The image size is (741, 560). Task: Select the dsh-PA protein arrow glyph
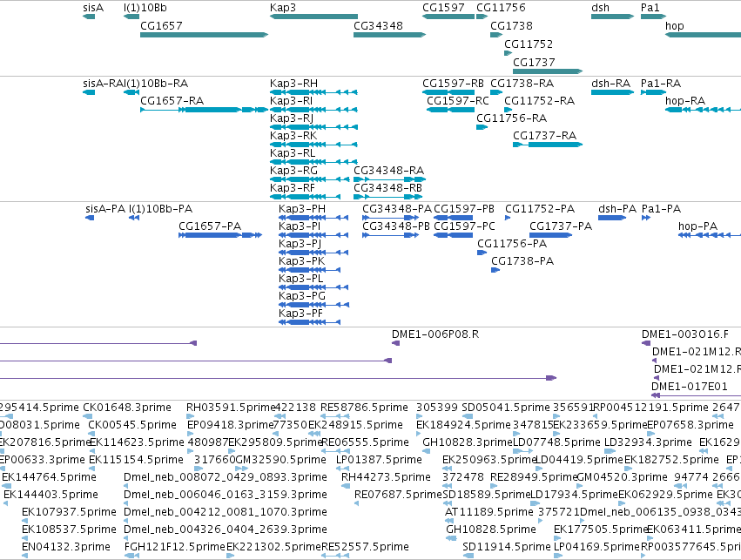(612, 218)
